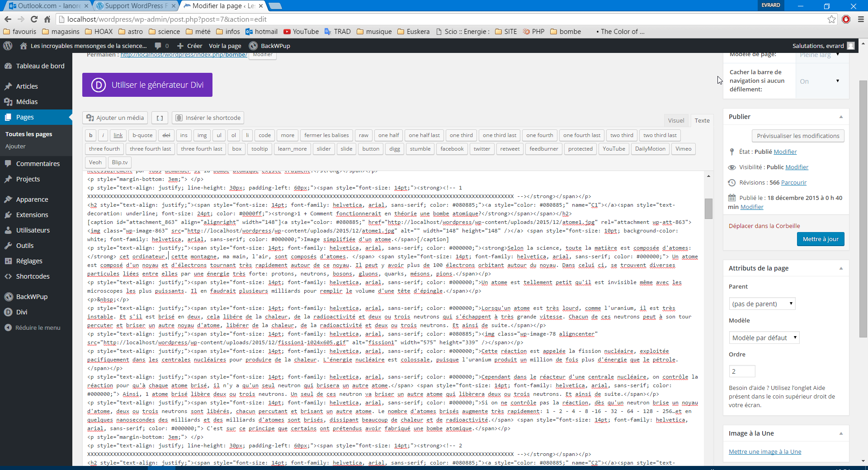The image size is (868, 470).
Task: Click the fermer les balises quicktag
Action: 326,135
